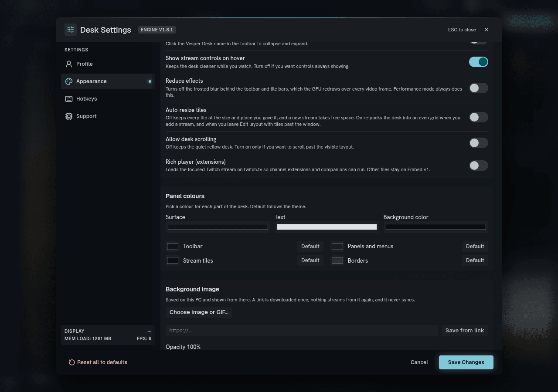558x392 pixels.
Task: Click the Reset all to defaults icon
Action: (72, 362)
